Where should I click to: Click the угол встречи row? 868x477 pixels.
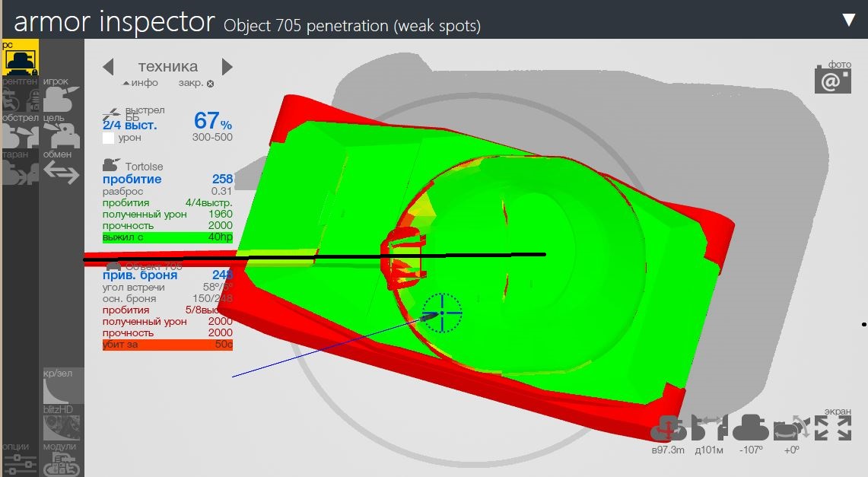point(167,288)
